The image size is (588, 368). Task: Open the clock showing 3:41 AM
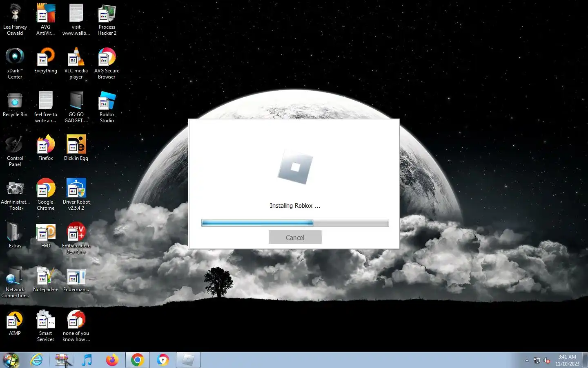point(567,360)
